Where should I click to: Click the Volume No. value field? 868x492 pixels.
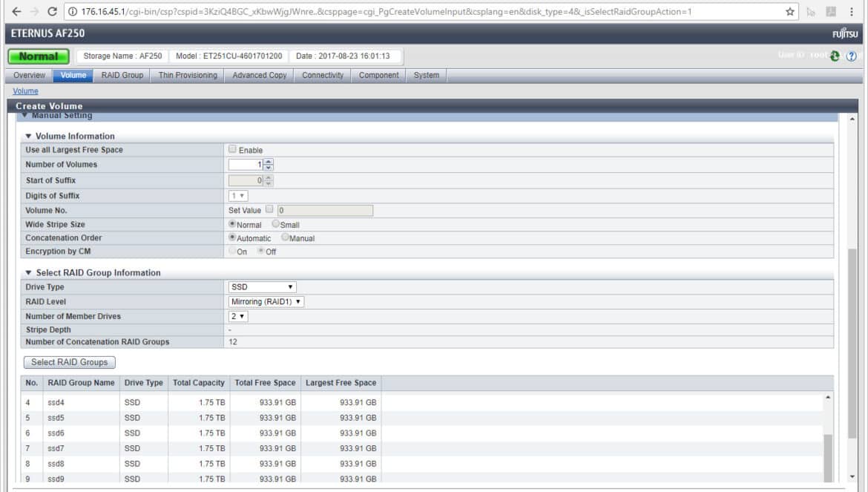point(325,210)
